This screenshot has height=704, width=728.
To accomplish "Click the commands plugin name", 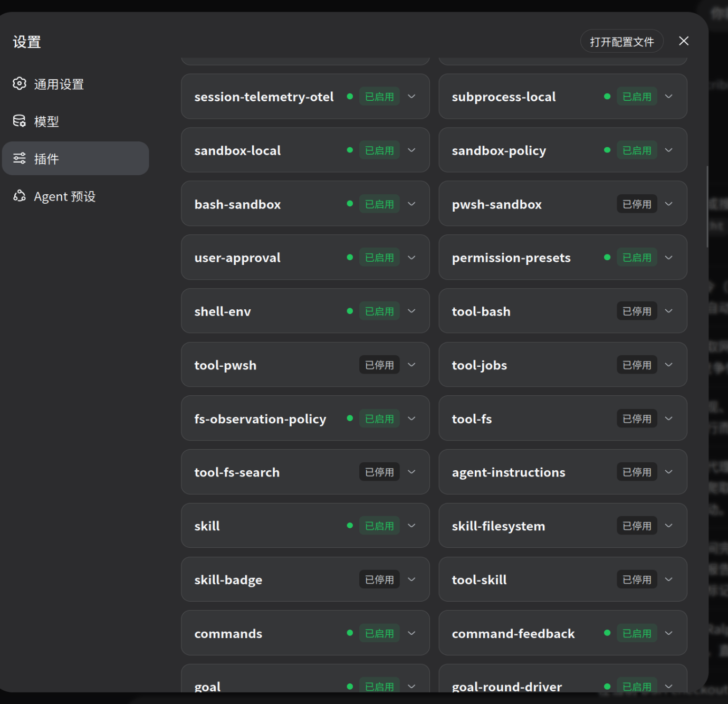I will (x=228, y=633).
